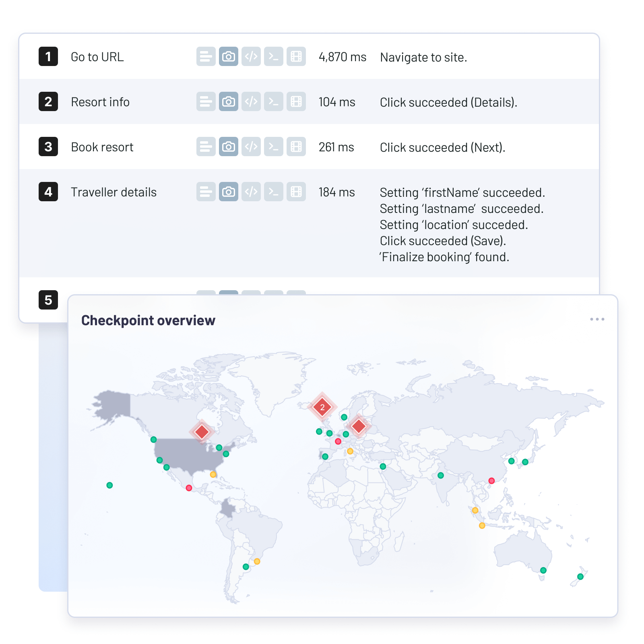Click the failed checkpoint diamond over Canada
Screen dimensions: 644x644
(x=202, y=431)
